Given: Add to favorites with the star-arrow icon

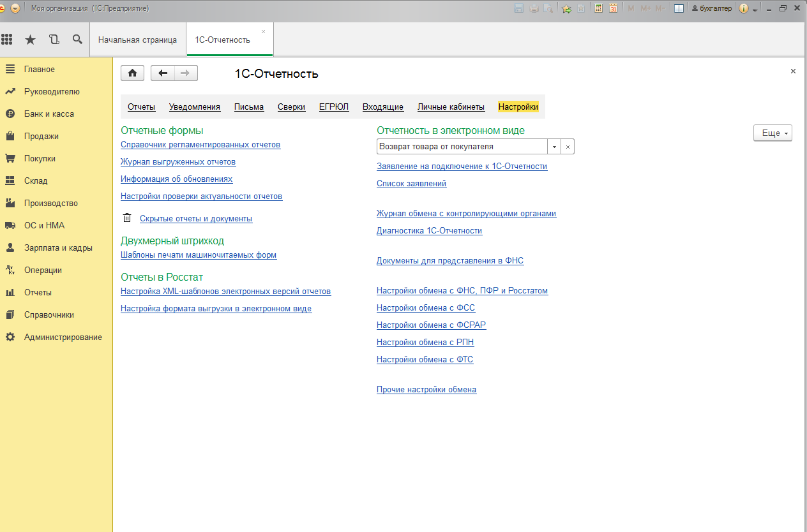Looking at the screenshot, I should point(566,8).
